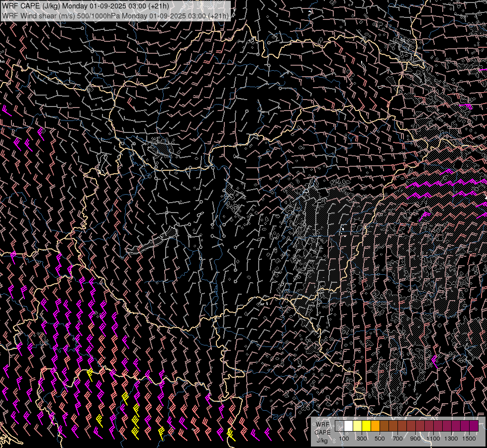The image size is (487, 448).
Task: Select the brown 500–600 J/kg legend swatch
Action: coord(384,426)
